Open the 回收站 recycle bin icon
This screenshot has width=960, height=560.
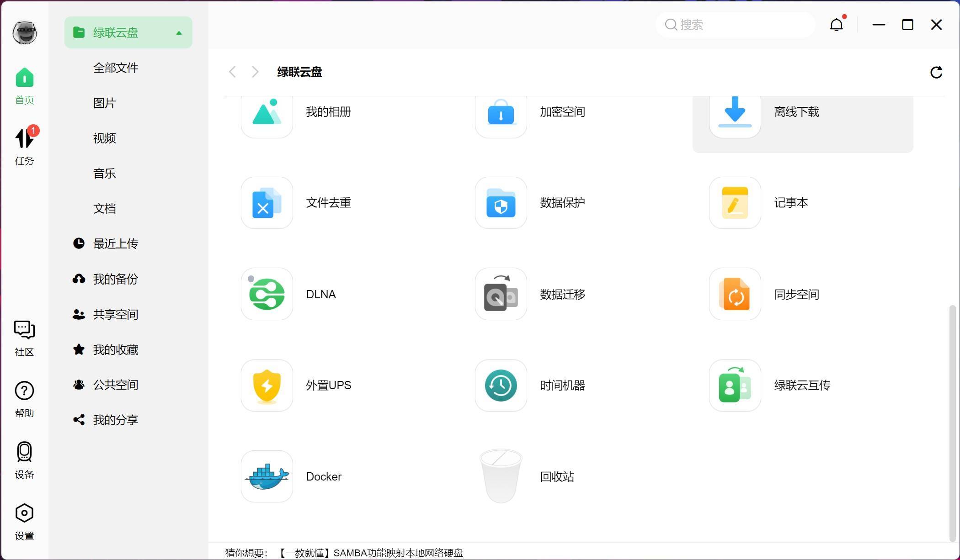pos(501,476)
